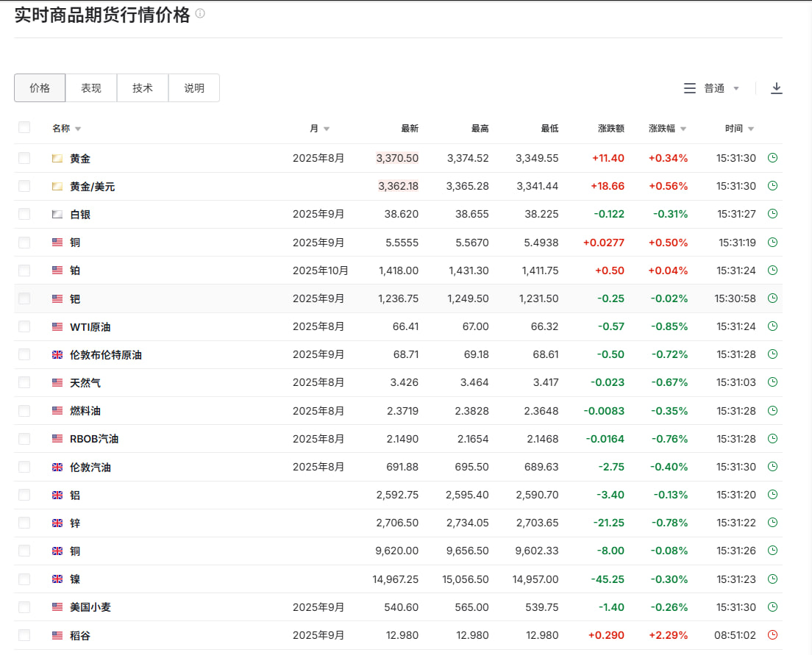This screenshot has height=655, width=812.
Task: Click the info icon beside 实时商品期货行情价格 title
Action: coord(200,14)
